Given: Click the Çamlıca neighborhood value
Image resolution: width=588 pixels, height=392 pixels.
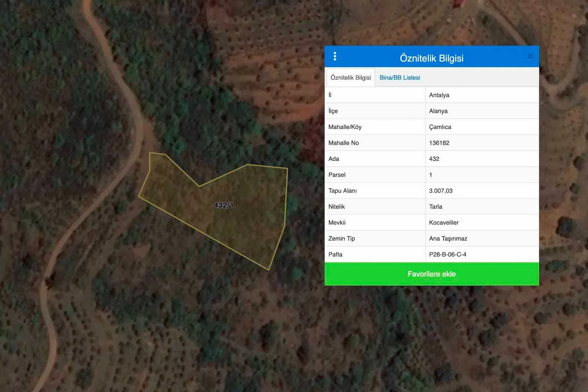Looking at the screenshot, I should coord(440,127).
